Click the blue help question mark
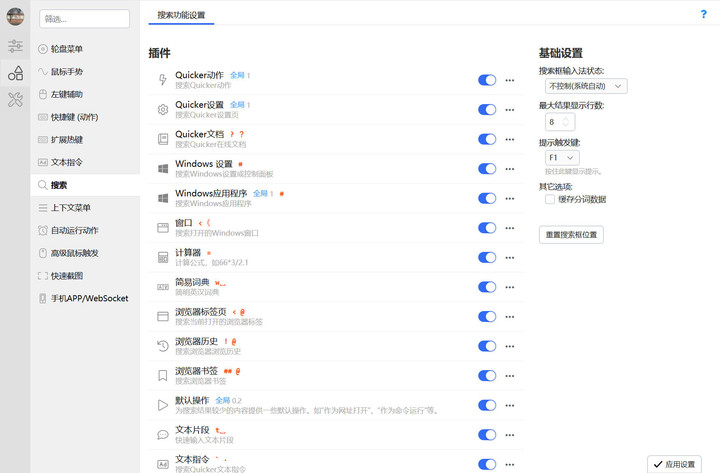 (x=703, y=14)
